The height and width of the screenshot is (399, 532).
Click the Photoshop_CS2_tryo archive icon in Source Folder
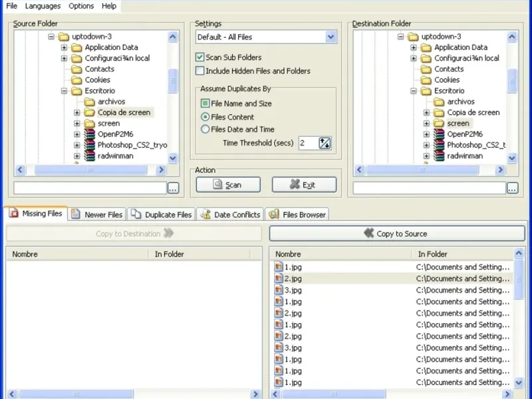90,145
